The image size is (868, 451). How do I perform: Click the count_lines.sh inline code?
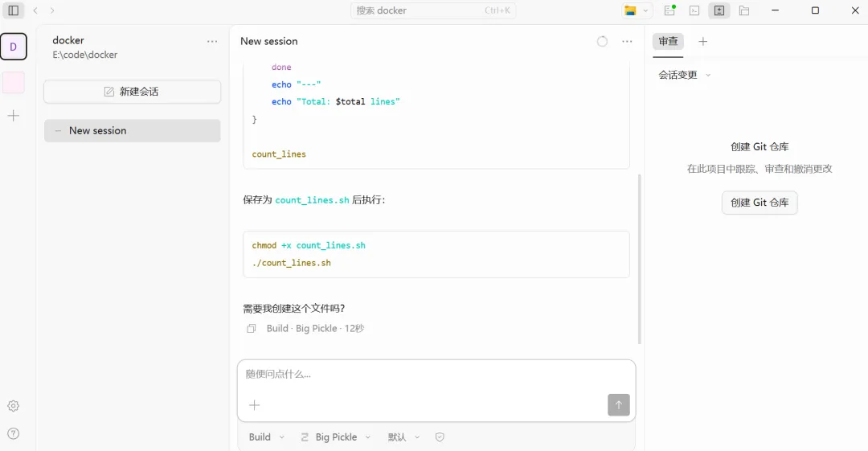tap(312, 200)
